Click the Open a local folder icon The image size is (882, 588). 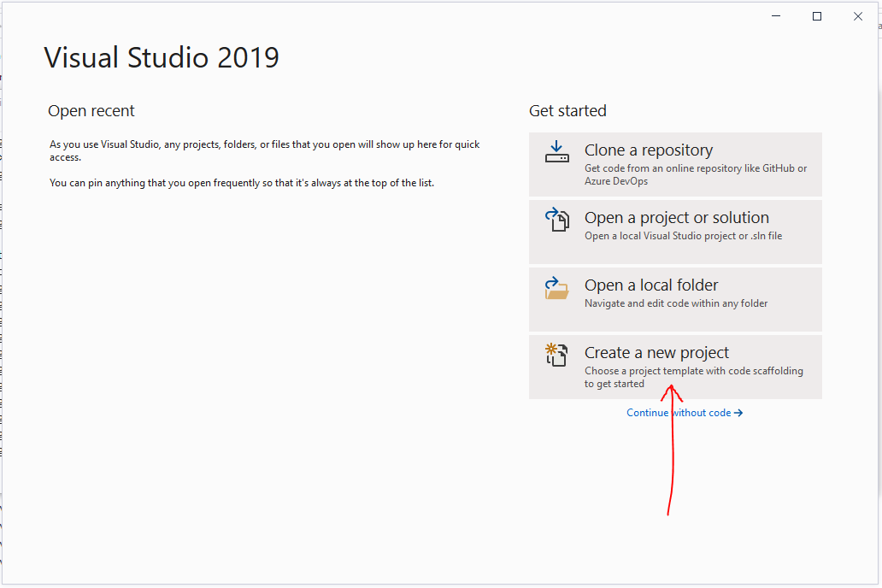tap(557, 287)
